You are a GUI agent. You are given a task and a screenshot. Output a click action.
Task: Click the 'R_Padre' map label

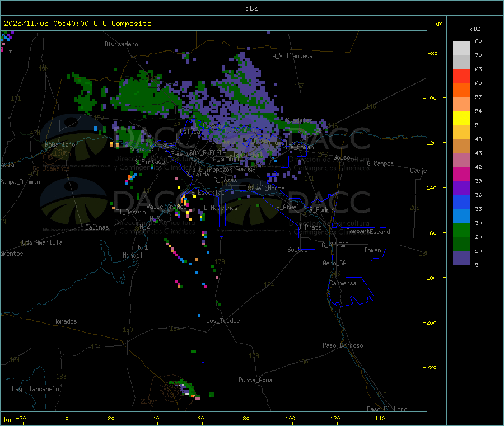(x=321, y=210)
